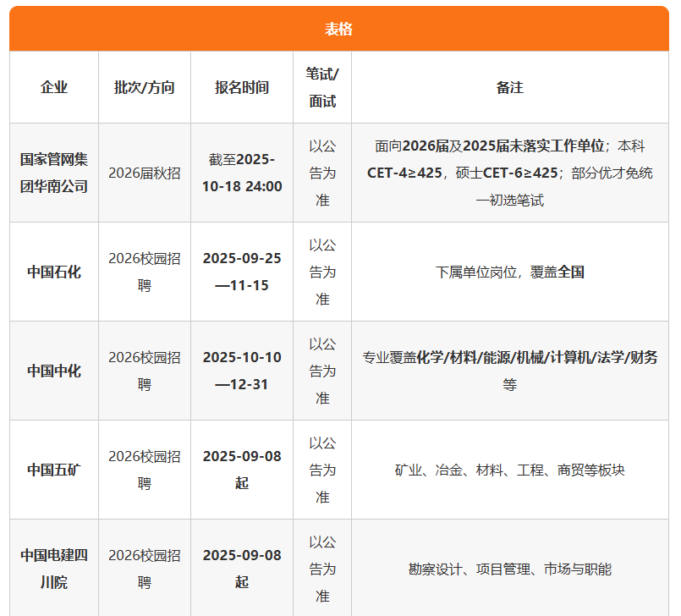The image size is (681, 616).
Task: Click the 笔试/面试 column header
Action: 322,87
